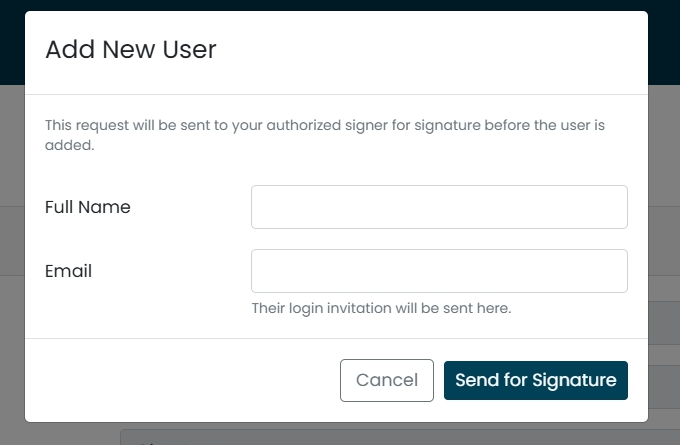Click the Send for Signature button
The height and width of the screenshot is (445, 680).
pyautogui.click(x=536, y=380)
